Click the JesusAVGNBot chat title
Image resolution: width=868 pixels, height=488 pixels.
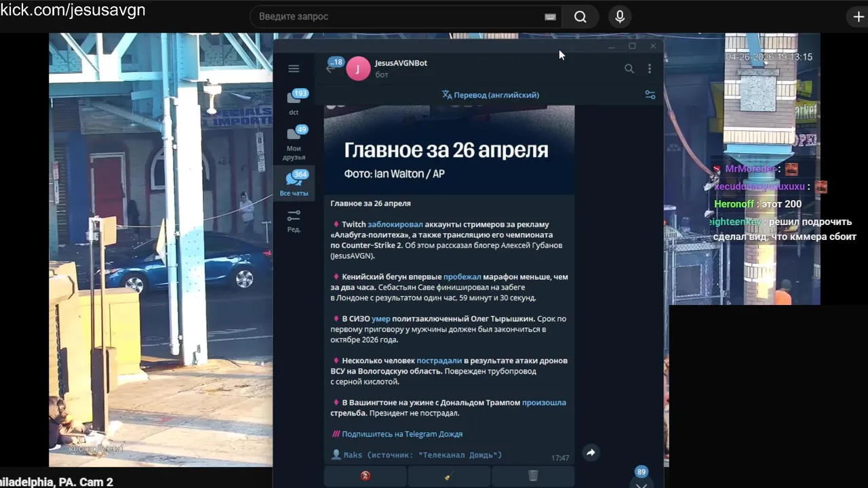pyautogui.click(x=401, y=63)
